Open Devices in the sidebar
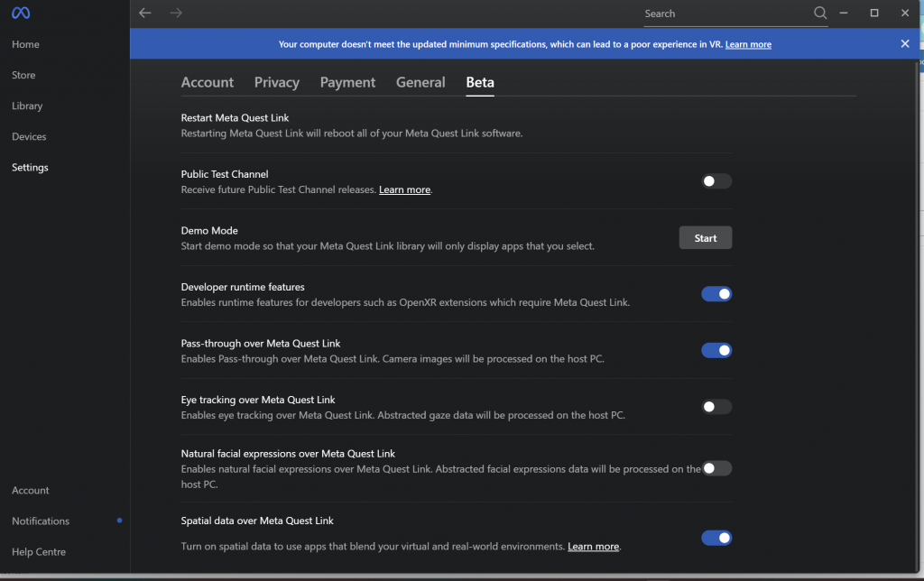This screenshot has width=924, height=581. [29, 137]
